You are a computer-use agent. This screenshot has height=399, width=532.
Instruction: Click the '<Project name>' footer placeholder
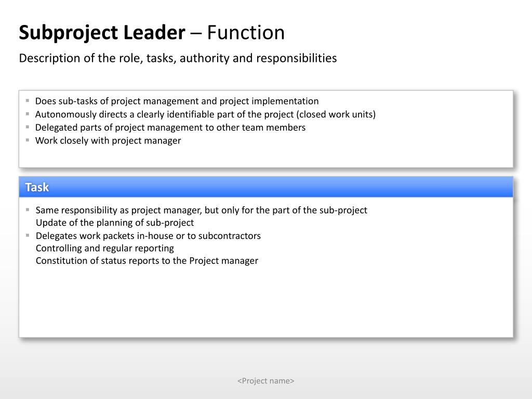click(266, 381)
